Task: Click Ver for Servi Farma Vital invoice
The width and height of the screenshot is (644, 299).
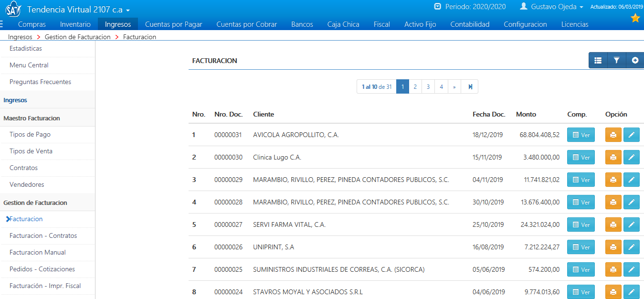Action: click(x=581, y=225)
